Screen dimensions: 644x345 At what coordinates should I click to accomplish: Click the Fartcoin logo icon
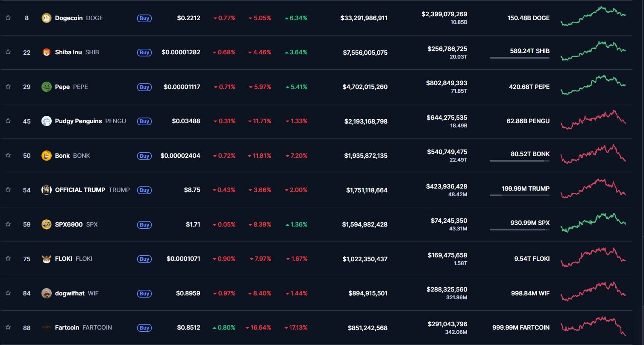coord(47,327)
